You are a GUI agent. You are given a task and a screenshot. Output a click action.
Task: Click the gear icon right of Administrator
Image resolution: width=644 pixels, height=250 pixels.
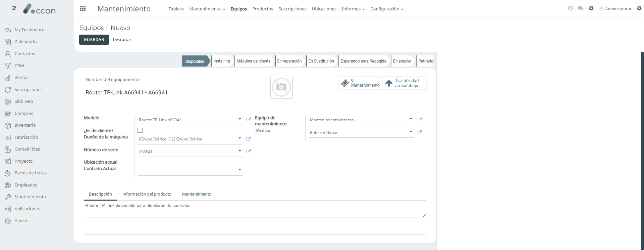(x=639, y=8)
